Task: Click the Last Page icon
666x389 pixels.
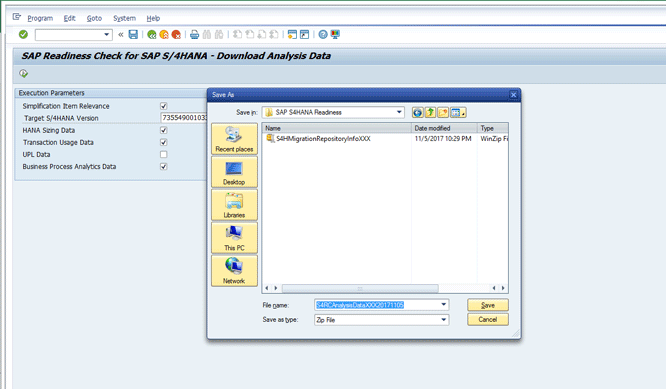Action: (274, 35)
